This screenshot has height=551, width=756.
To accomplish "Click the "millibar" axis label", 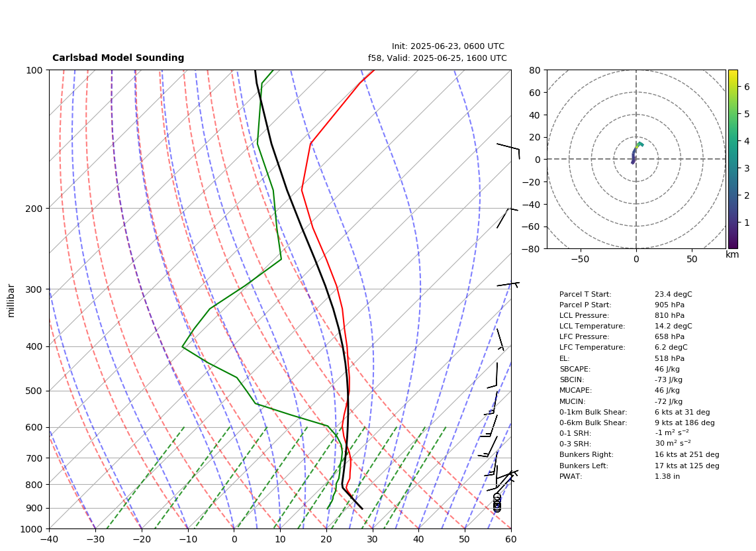I will pos(11,301).
